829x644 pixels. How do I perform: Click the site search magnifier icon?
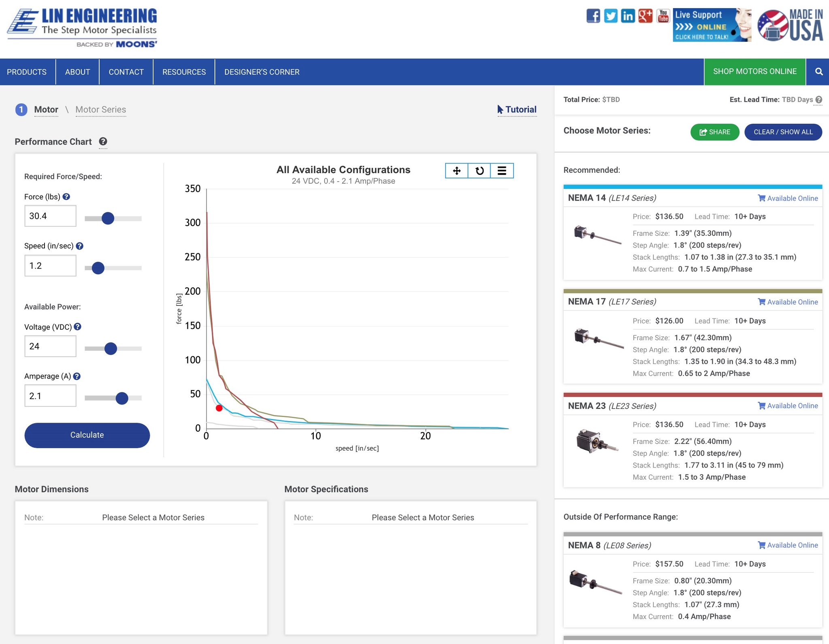tap(818, 72)
